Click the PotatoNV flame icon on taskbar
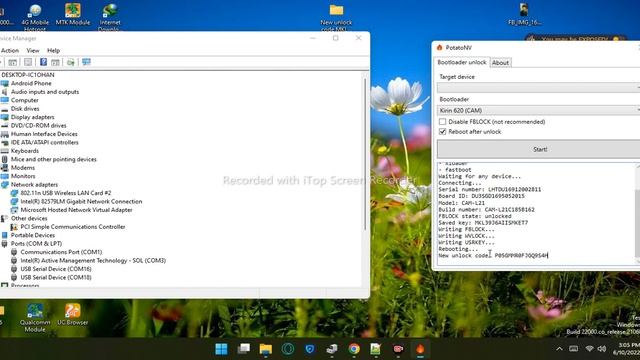This screenshot has height=360, width=640. [x=420, y=349]
